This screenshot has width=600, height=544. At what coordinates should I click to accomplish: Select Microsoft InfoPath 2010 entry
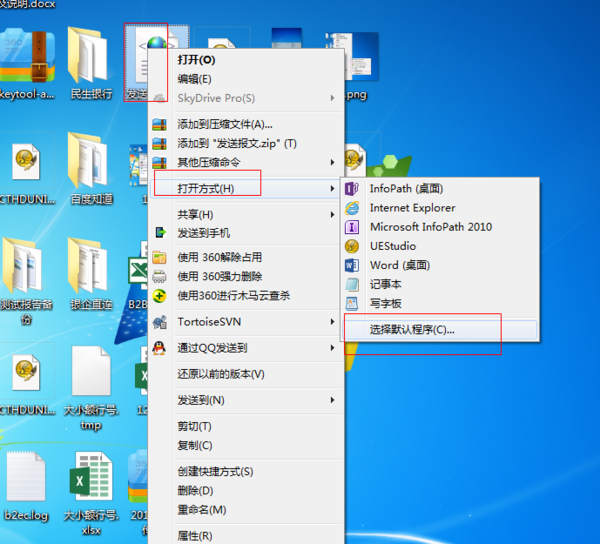(x=430, y=227)
